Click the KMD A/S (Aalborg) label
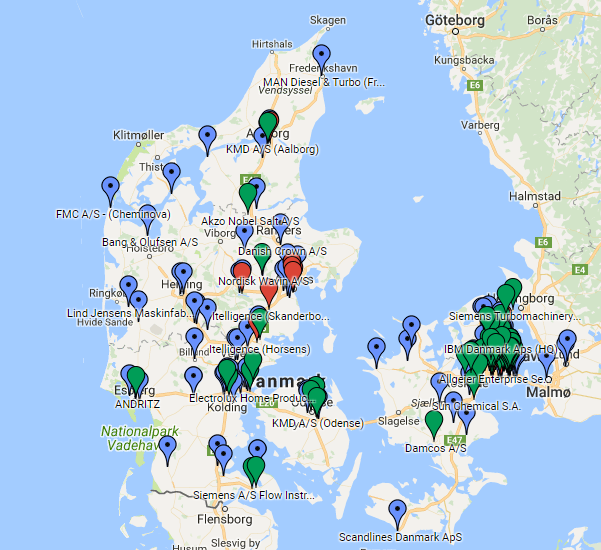 [272, 149]
